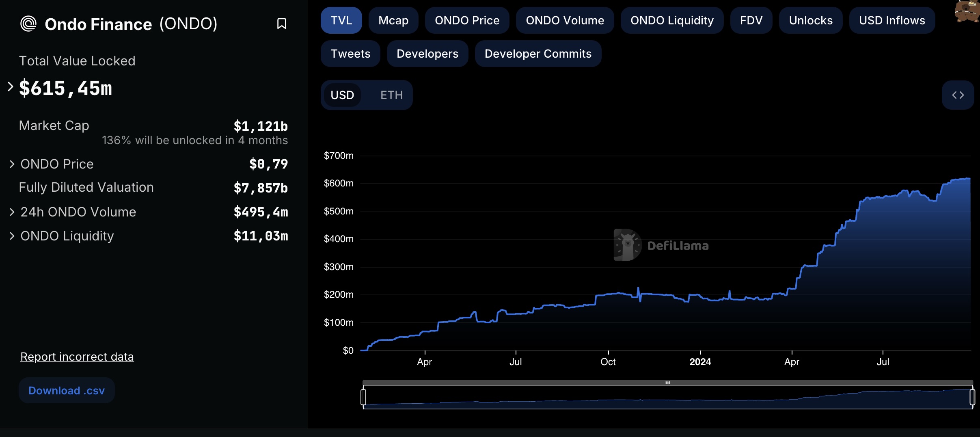Viewport: 980px width, 437px height.
Task: Click the liquidity value $11,03m
Action: tap(261, 236)
